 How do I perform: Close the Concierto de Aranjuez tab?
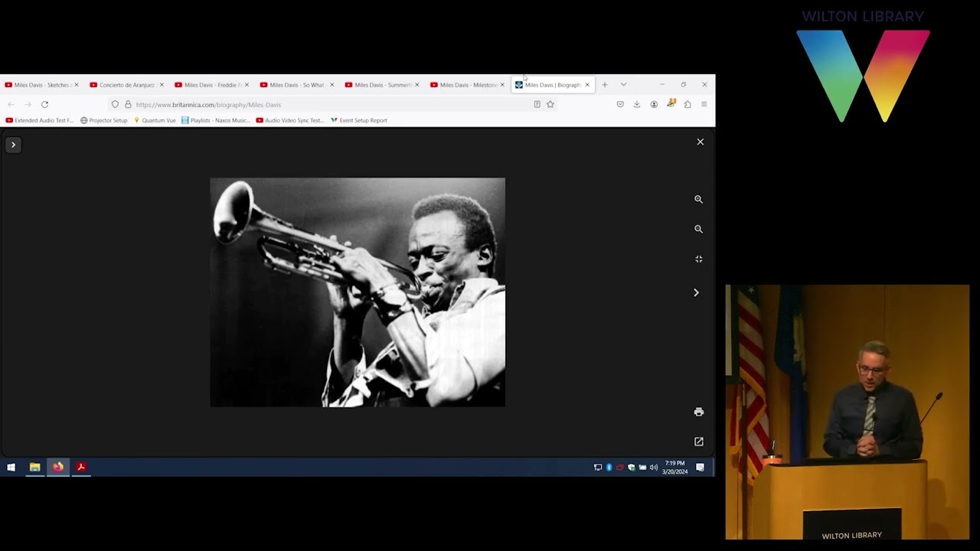pos(162,85)
